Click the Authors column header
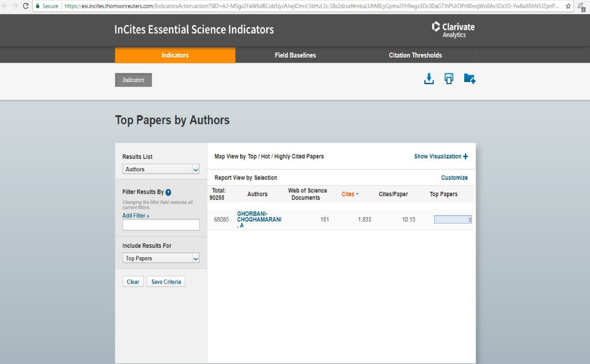Screen dimensions: 590x364 tap(257, 194)
